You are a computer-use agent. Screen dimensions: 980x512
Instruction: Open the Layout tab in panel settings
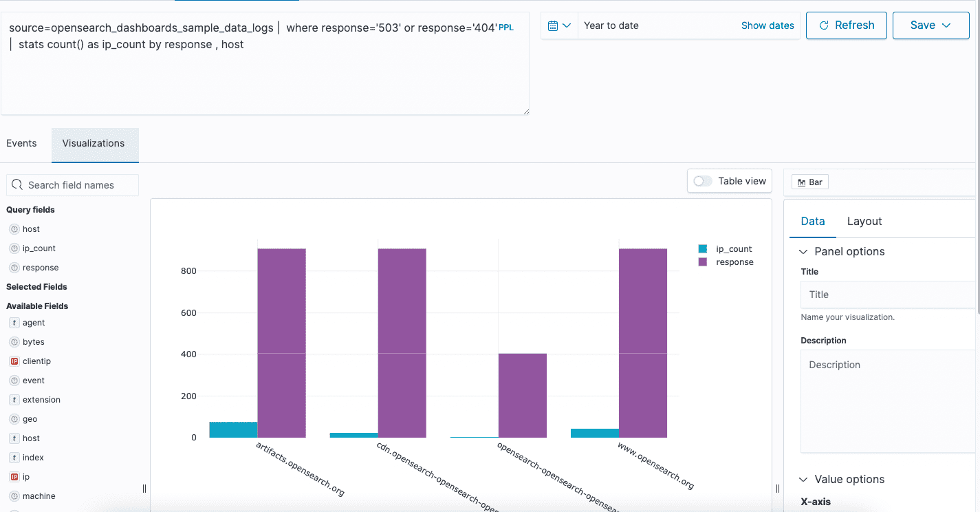pos(864,221)
